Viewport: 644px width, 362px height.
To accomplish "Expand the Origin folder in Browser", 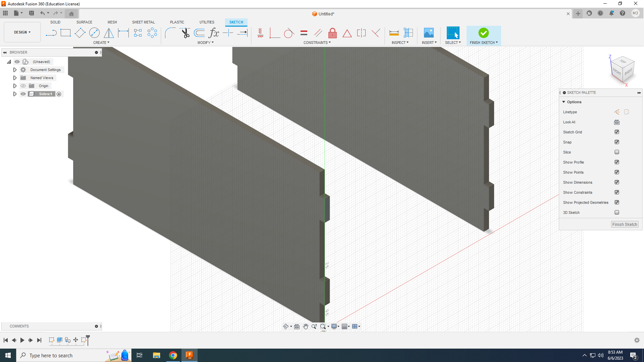I will point(15,86).
